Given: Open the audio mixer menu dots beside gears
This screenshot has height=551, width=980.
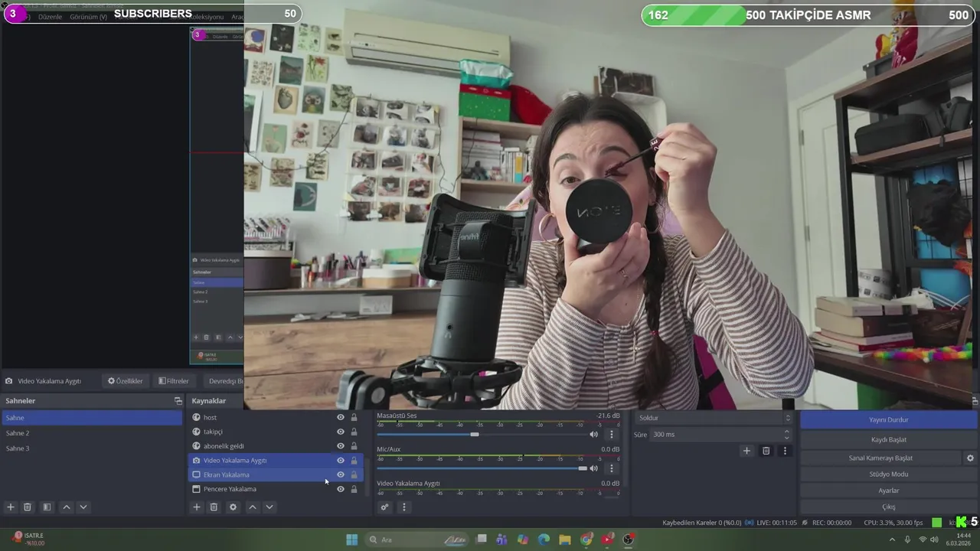Looking at the screenshot, I should 403,507.
